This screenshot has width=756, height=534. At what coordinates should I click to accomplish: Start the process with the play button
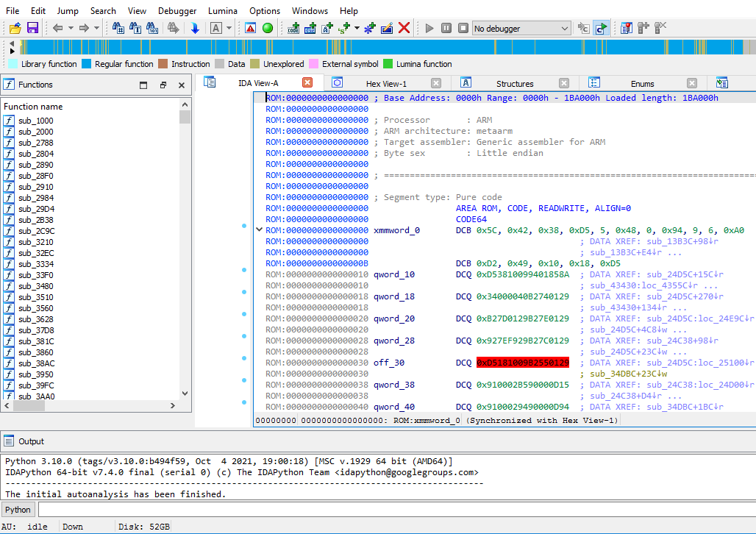point(429,28)
